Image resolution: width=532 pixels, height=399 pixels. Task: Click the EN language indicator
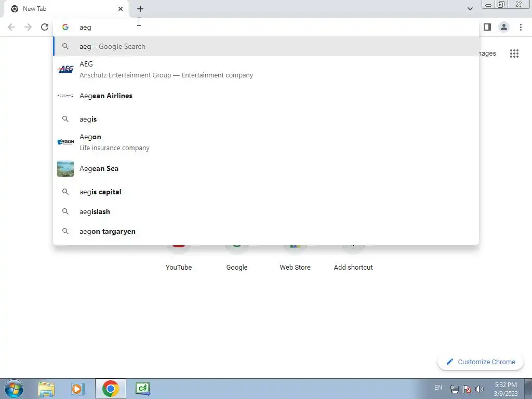click(438, 388)
